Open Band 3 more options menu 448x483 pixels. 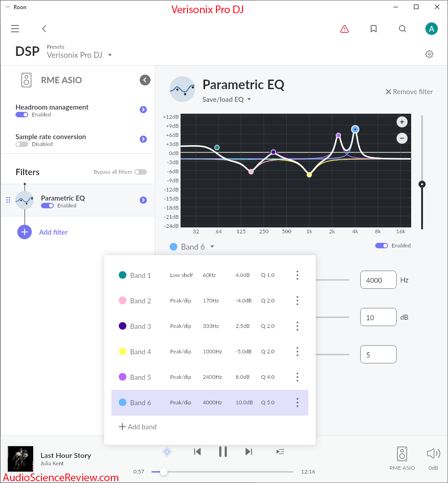[x=297, y=326]
